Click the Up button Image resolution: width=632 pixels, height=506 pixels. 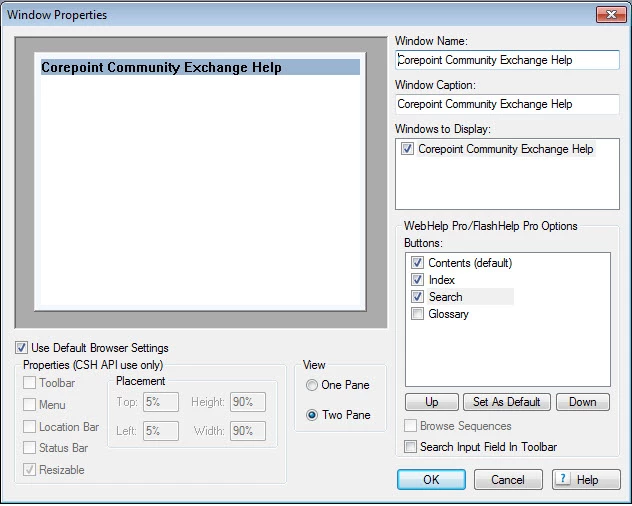432,402
